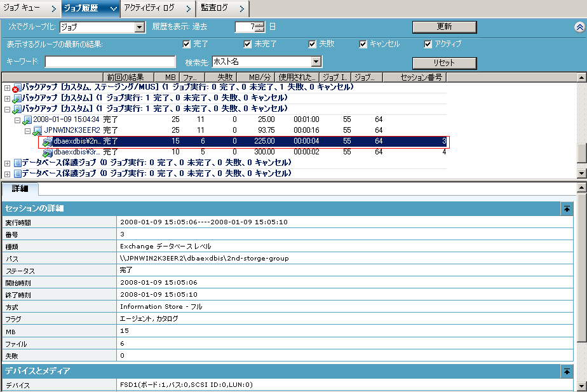Click job list scrollbar down arrow
The height and width of the screenshot is (392, 587).
(581, 173)
